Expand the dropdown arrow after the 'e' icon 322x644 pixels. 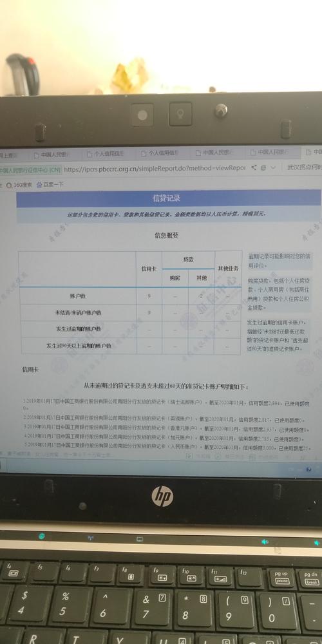point(273,167)
